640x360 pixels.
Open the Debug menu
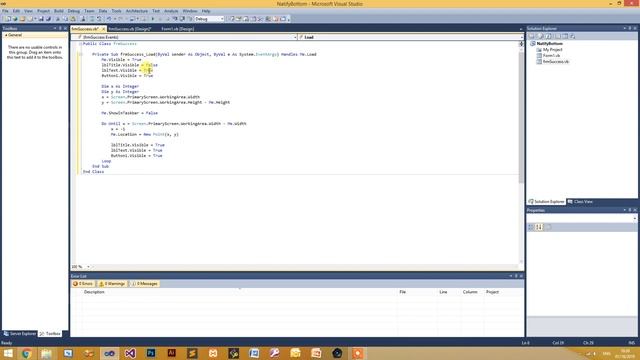tap(74, 11)
